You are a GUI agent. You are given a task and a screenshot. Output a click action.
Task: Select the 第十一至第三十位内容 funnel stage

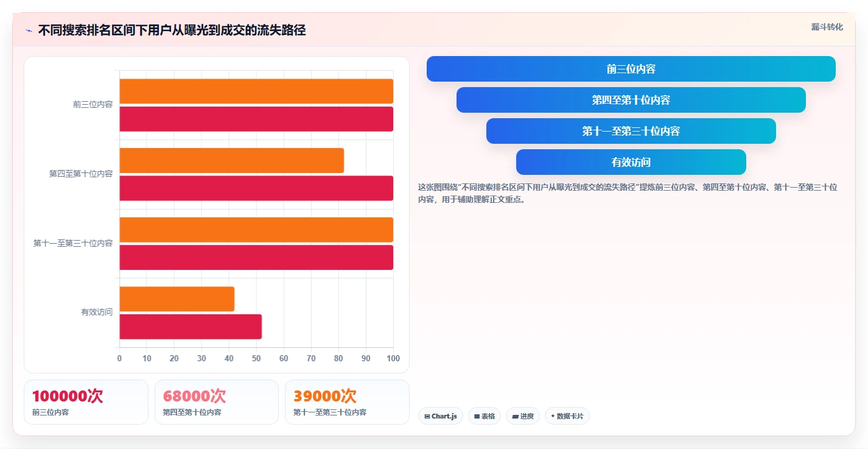[631, 131]
